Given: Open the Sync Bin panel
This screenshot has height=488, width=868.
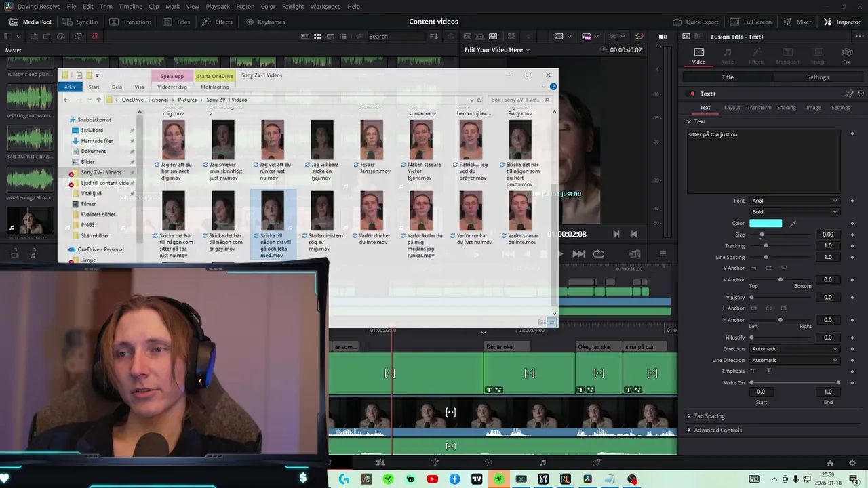Looking at the screenshot, I should tap(81, 22).
